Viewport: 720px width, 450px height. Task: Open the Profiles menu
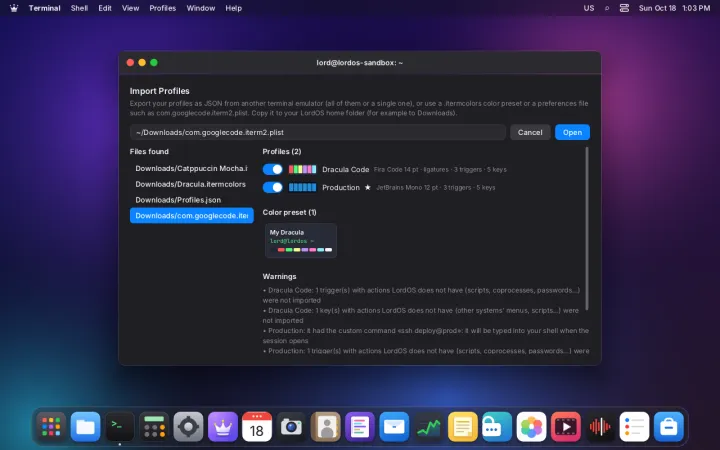(x=163, y=8)
